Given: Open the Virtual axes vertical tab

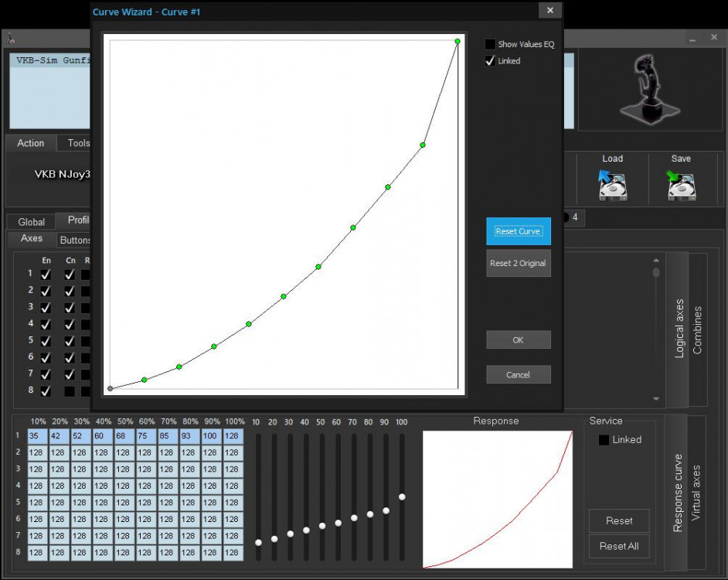Looking at the screenshot, I should [696, 493].
